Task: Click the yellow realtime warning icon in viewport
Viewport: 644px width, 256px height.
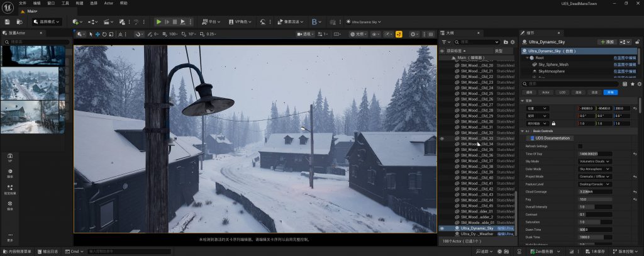Action: [399, 34]
